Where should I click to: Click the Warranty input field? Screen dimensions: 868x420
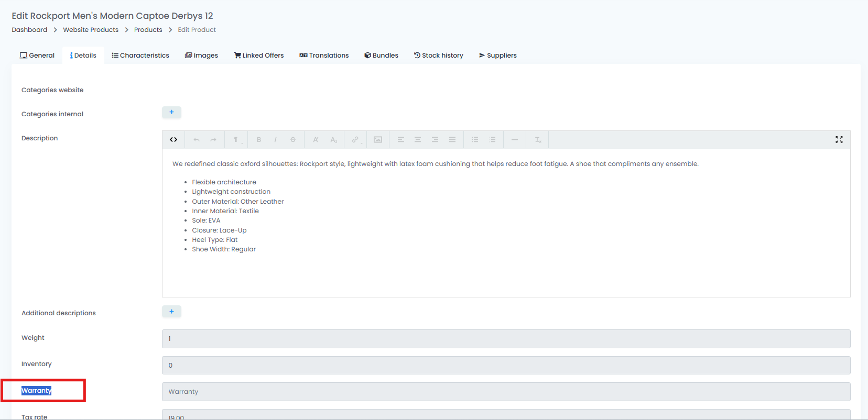click(x=506, y=392)
